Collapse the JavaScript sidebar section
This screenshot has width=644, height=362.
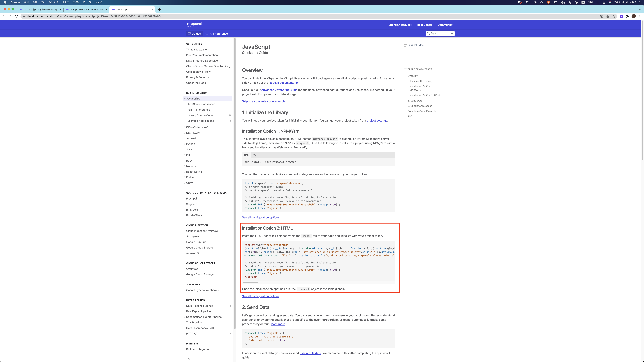[x=185, y=98]
